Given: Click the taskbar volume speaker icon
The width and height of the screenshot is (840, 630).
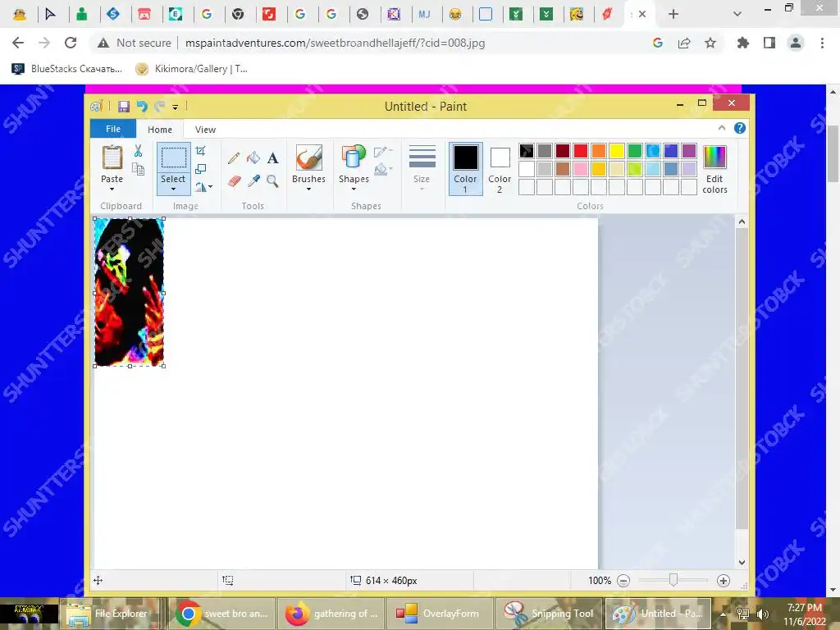Looking at the screenshot, I should point(762,614).
